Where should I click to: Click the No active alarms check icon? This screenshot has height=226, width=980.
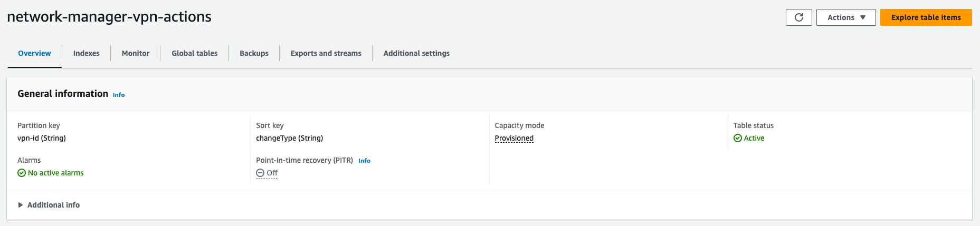pos(22,173)
